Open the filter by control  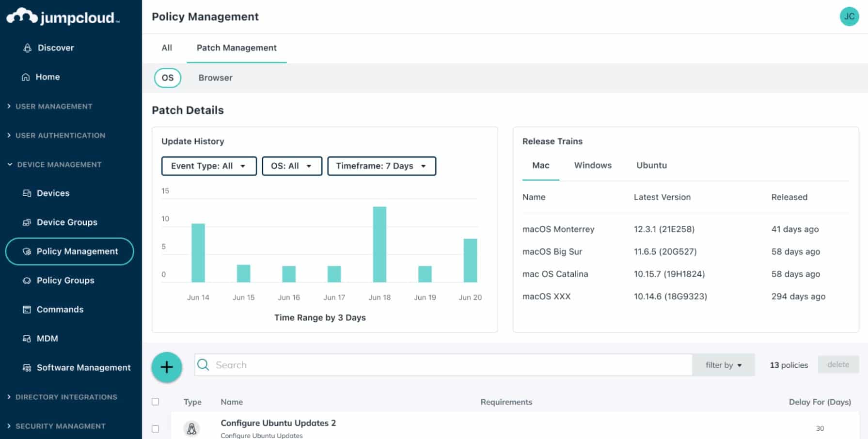coord(723,365)
